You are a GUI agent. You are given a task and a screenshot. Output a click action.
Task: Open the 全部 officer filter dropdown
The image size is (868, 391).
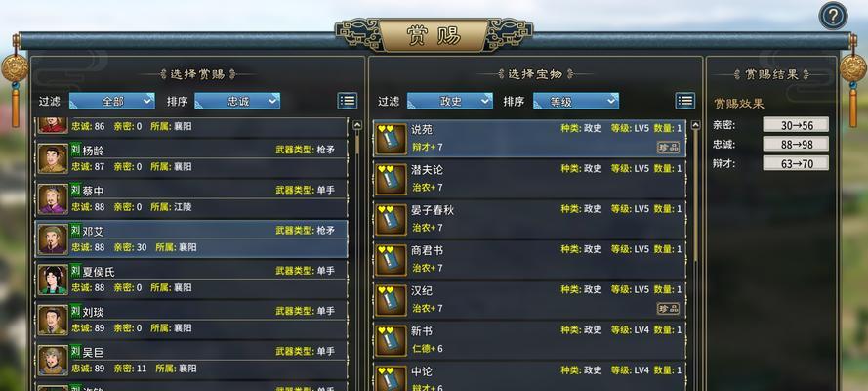pos(112,101)
